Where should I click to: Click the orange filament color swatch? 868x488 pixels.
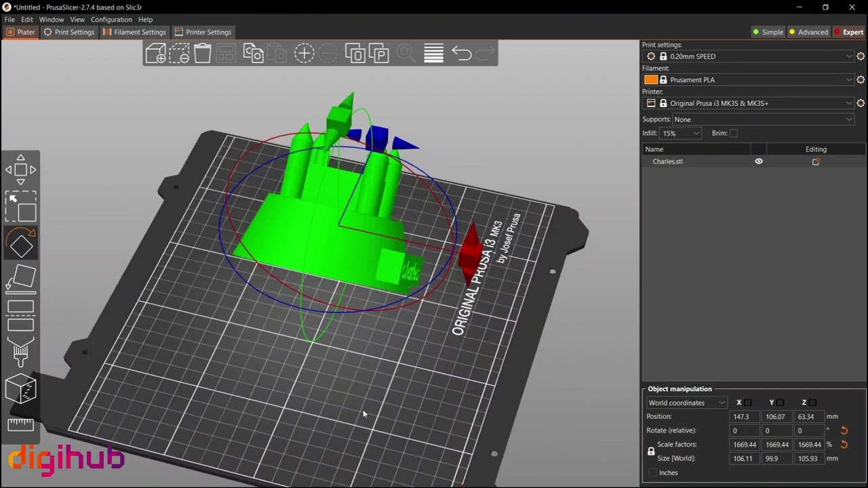pos(651,80)
